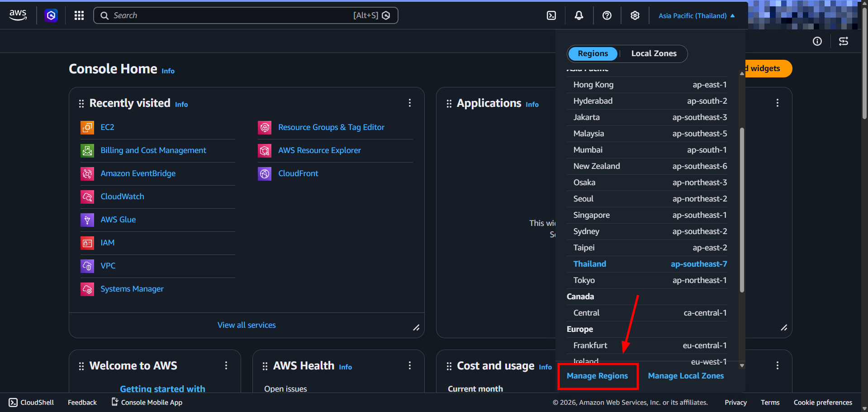Open the Manage Local Zones link
The image size is (868, 412).
point(686,376)
